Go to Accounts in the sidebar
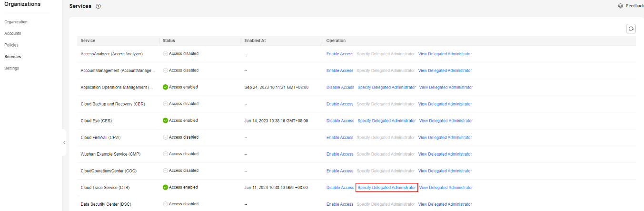 (13, 33)
